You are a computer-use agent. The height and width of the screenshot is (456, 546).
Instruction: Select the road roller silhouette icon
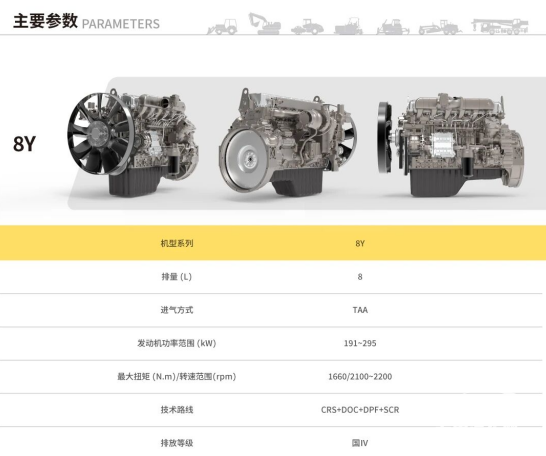tap(307, 26)
